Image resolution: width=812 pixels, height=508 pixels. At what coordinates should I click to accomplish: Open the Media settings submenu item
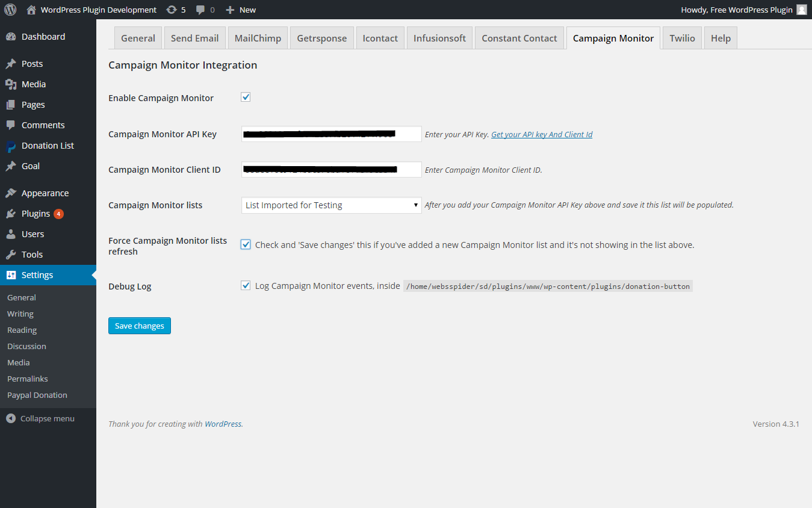point(19,362)
